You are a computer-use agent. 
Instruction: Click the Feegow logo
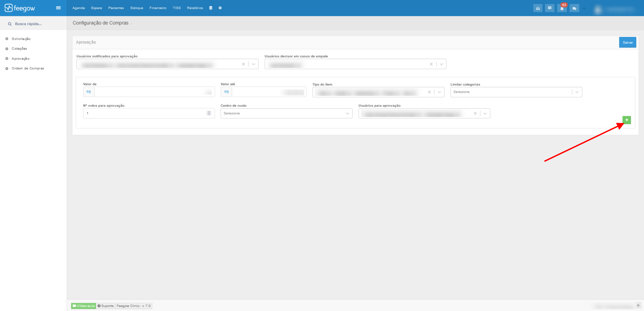pyautogui.click(x=20, y=8)
